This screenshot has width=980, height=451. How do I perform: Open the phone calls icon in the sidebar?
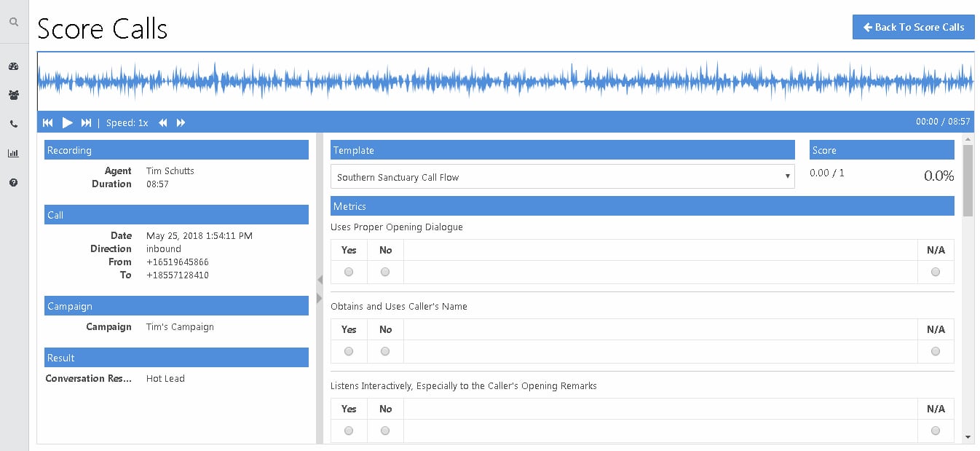point(13,125)
